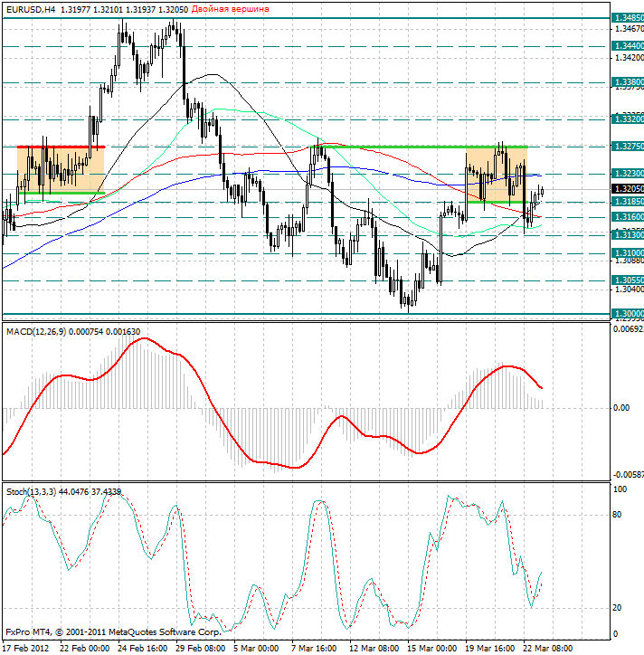Select the 1.30550 price level tag

pos(628,280)
